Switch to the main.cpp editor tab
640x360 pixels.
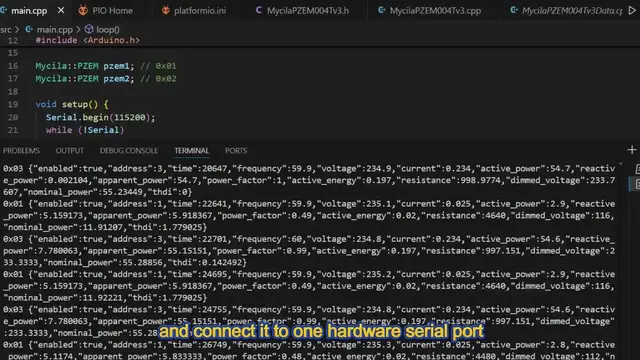coord(29,11)
